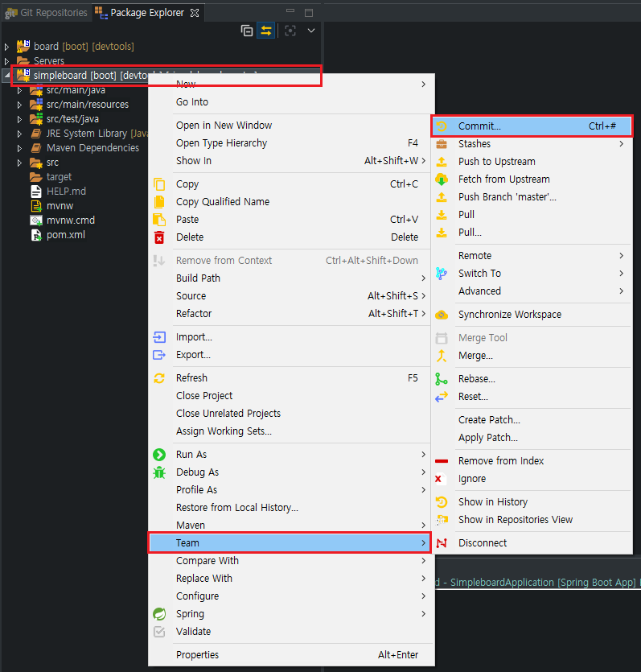
Task: Click SimpleboardApplication [Spring Boot App] console label
Action: (543, 583)
